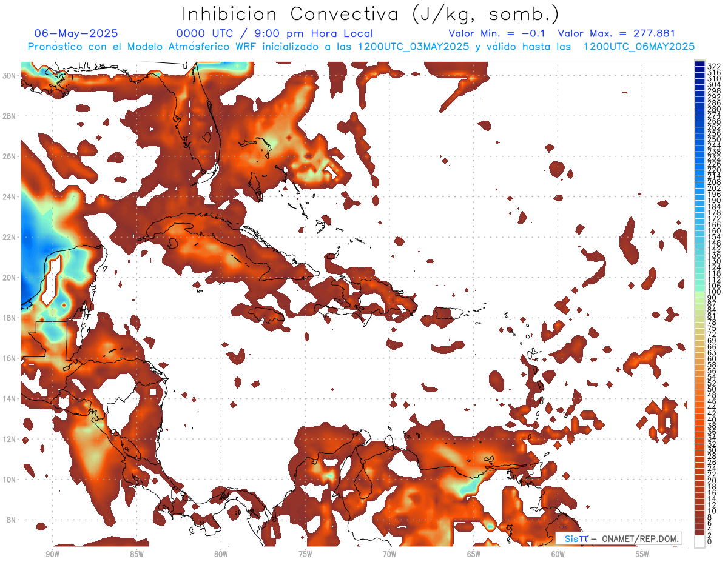728x562 pixels.
Task: Click the 24N latitude label
Action: tap(10, 196)
